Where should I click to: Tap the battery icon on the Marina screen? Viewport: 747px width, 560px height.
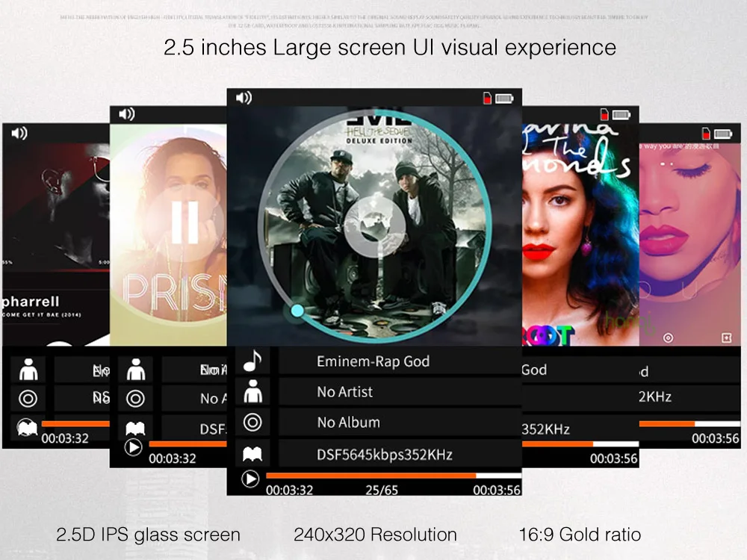(x=622, y=115)
